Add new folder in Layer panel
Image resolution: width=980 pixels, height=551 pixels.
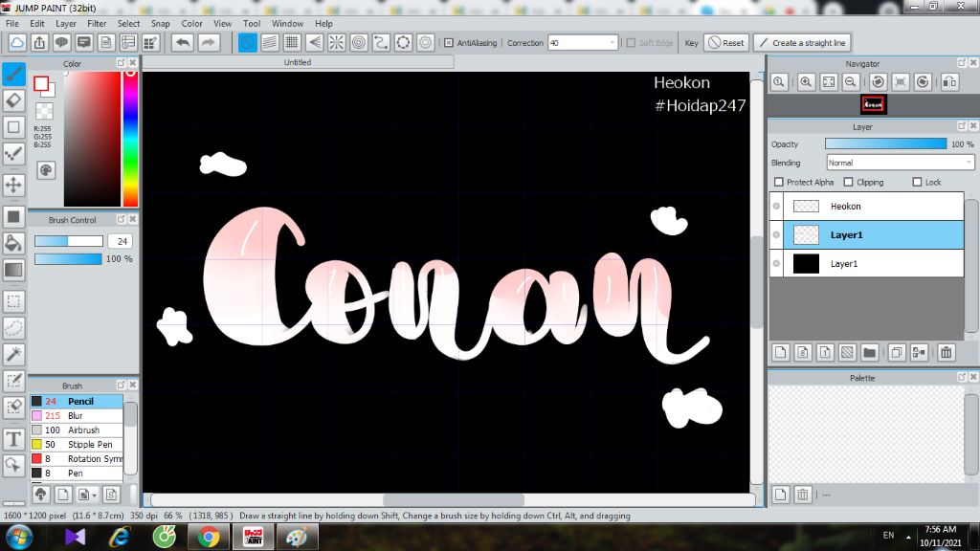(869, 352)
